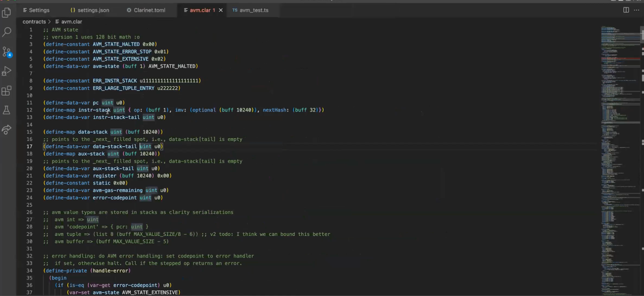
Task: Close the avm.clar tab
Action: tap(221, 10)
